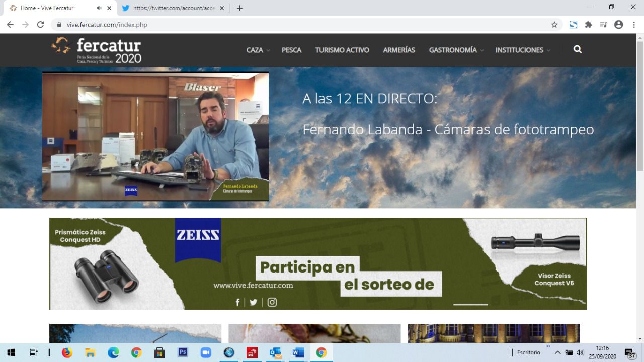
Task: View site security lock information
Action: click(x=59, y=24)
